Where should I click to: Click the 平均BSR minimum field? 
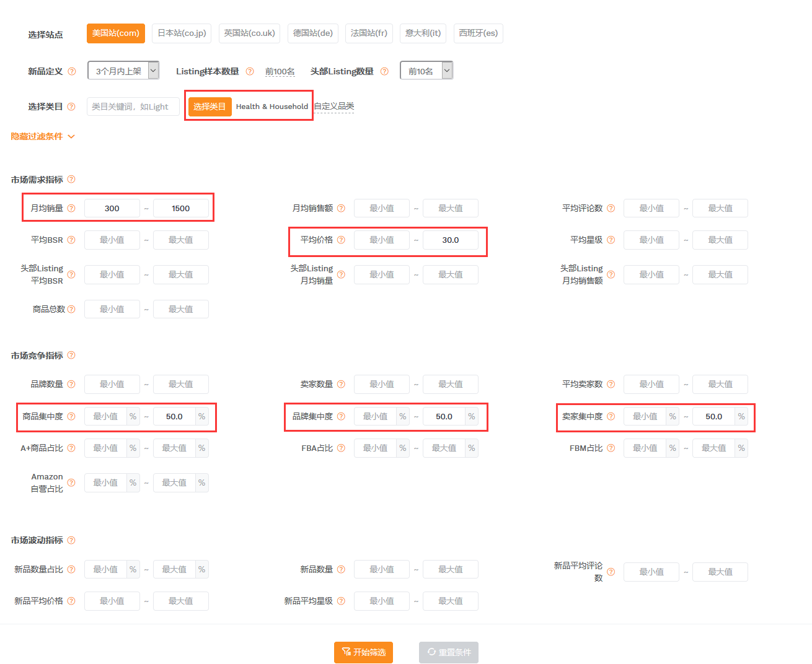click(112, 240)
